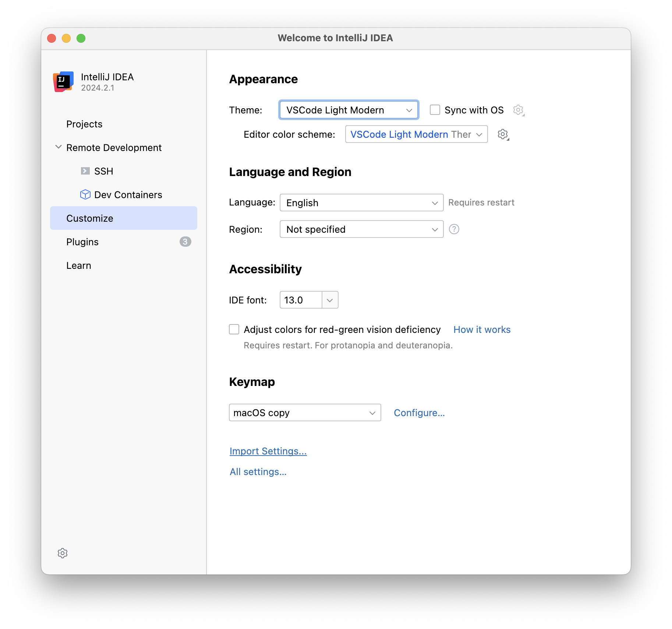Click the Region help question mark icon
This screenshot has width=672, height=629.
click(454, 229)
